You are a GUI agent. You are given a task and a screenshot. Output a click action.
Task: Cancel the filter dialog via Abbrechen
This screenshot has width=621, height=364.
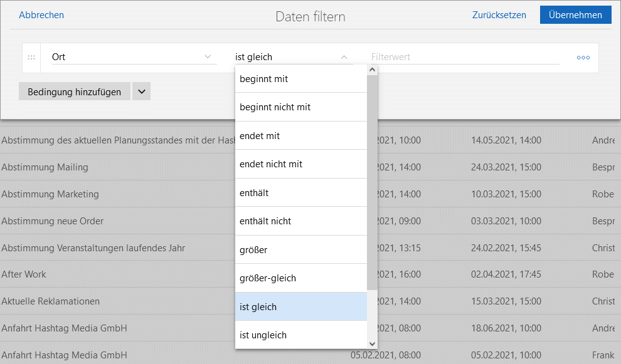tap(41, 15)
